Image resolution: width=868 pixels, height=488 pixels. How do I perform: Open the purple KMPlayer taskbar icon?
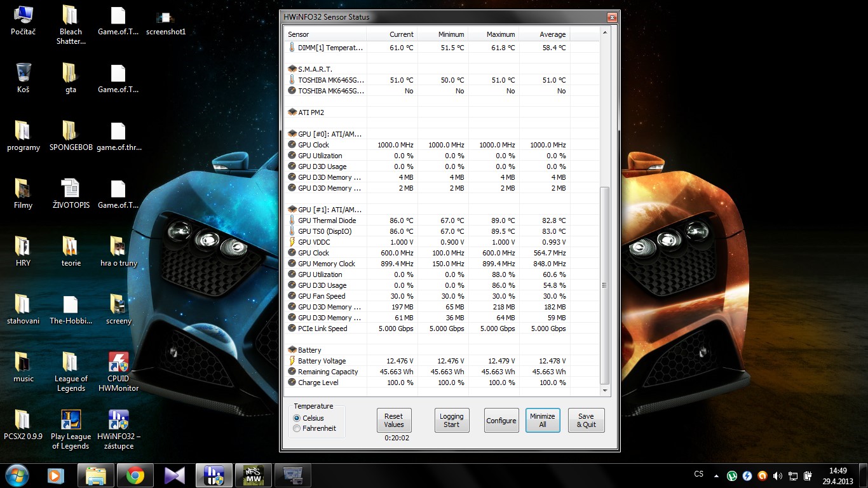[x=174, y=475]
